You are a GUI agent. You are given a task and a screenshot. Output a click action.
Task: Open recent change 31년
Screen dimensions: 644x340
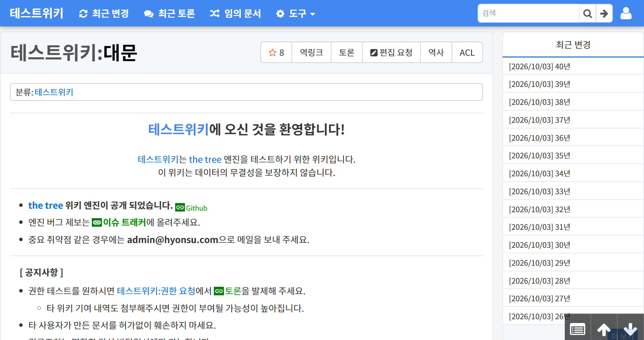573,227
